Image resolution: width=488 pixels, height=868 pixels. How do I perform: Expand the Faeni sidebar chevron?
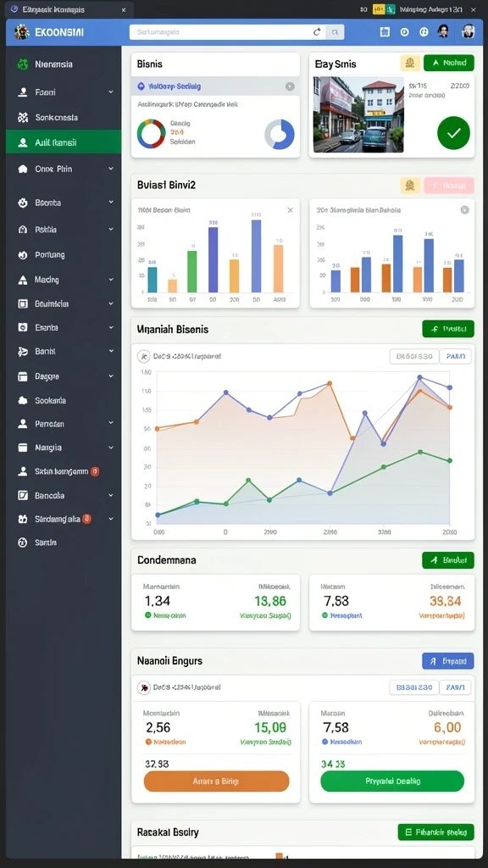point(111,92)
